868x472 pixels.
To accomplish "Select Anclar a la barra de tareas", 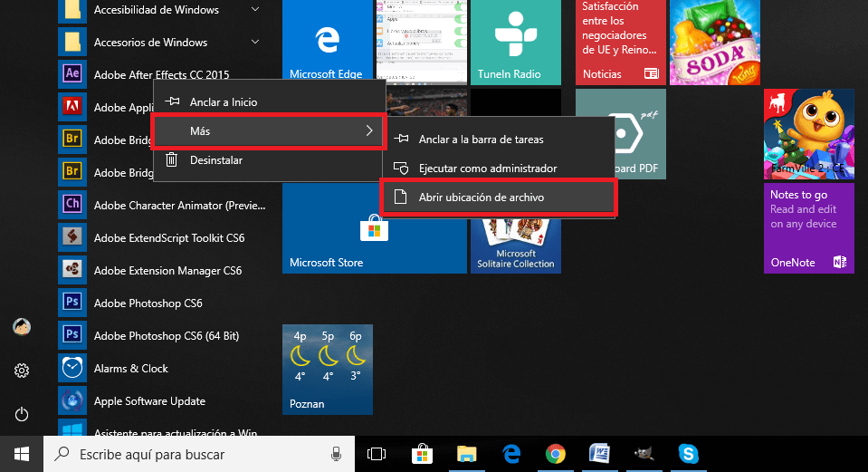I will point(501,139).
